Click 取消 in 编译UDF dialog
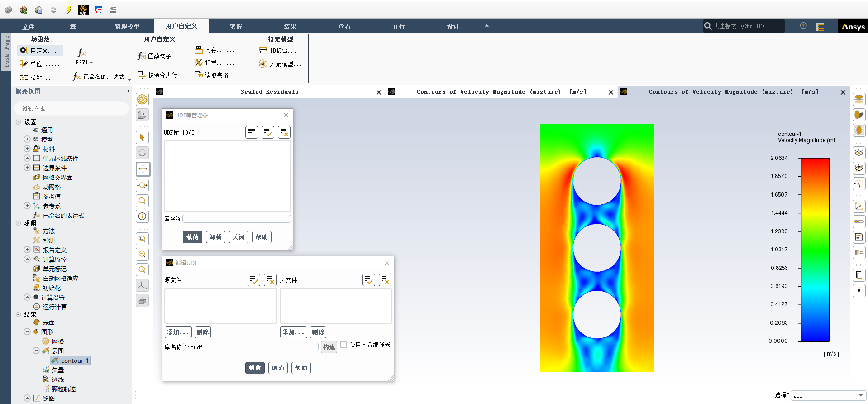Screen dimensions: 868x404 tap(278, 368)
